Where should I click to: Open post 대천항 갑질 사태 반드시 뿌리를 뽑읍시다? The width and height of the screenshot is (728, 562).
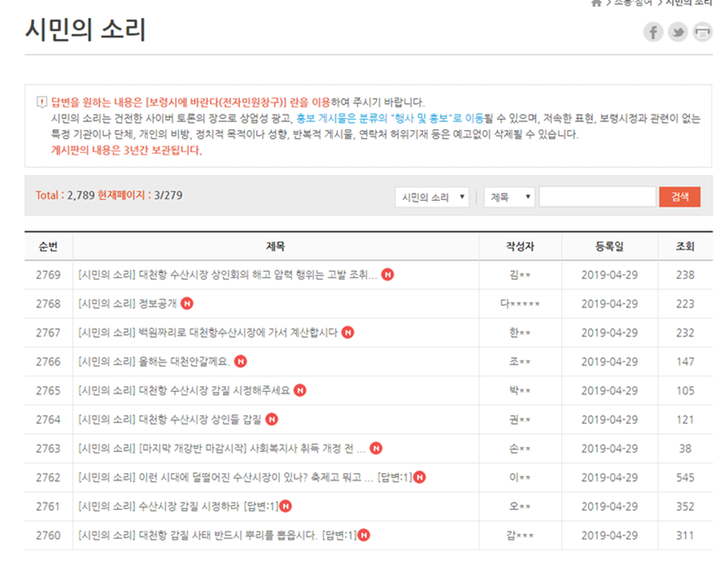pyautogui.click(x=217, y=535)
